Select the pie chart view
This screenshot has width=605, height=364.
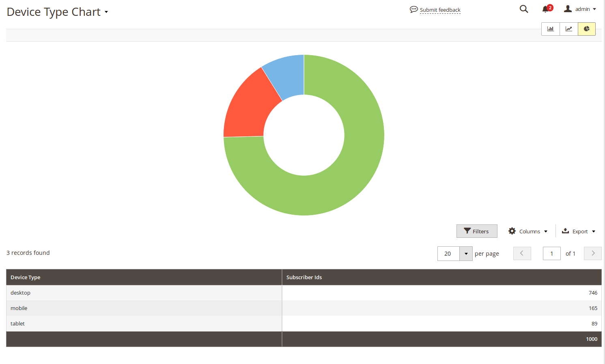pos(586,29)
